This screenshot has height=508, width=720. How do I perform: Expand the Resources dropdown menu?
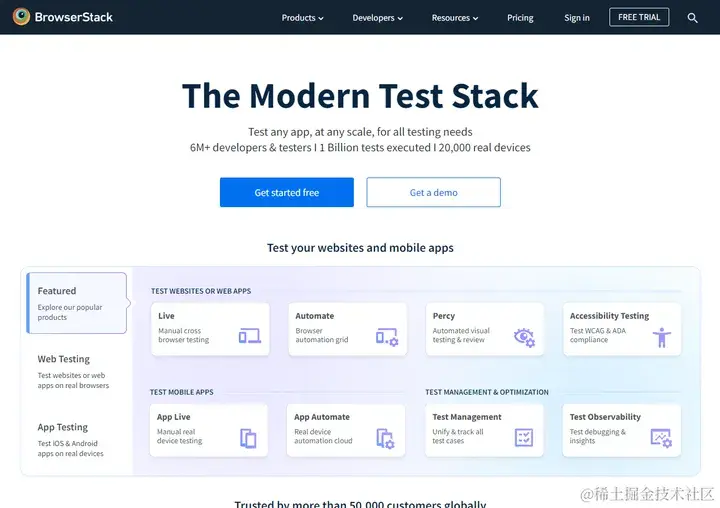click(x=455, y=18)
